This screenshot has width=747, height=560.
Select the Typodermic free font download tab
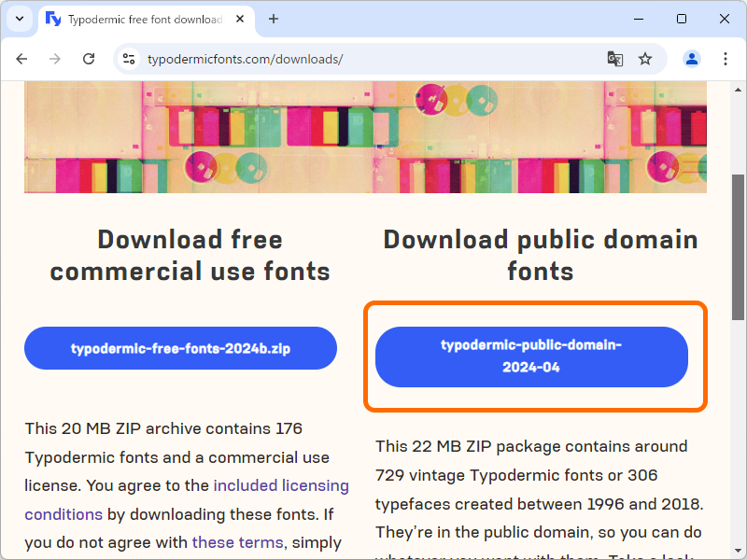(140, 19)
